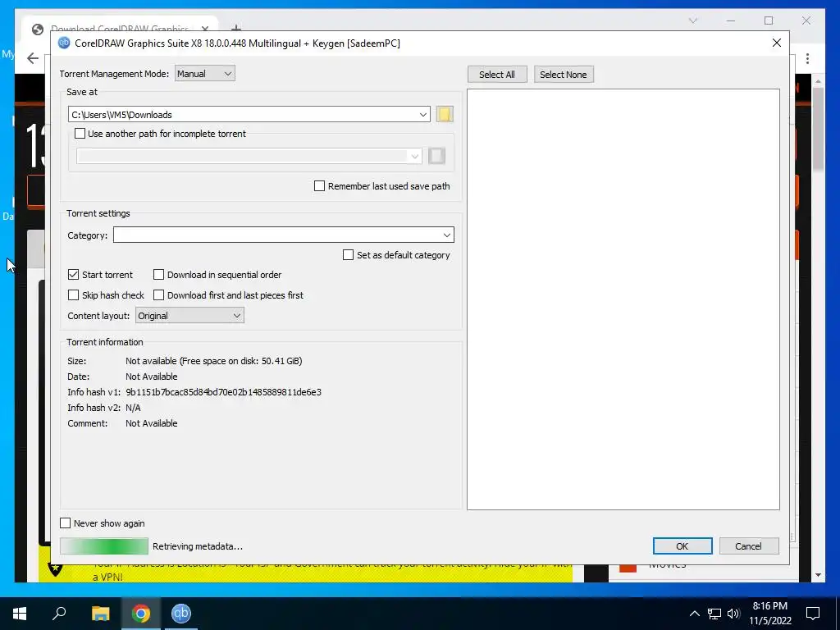Open Chrome three-dot menu

click(807, 58)
